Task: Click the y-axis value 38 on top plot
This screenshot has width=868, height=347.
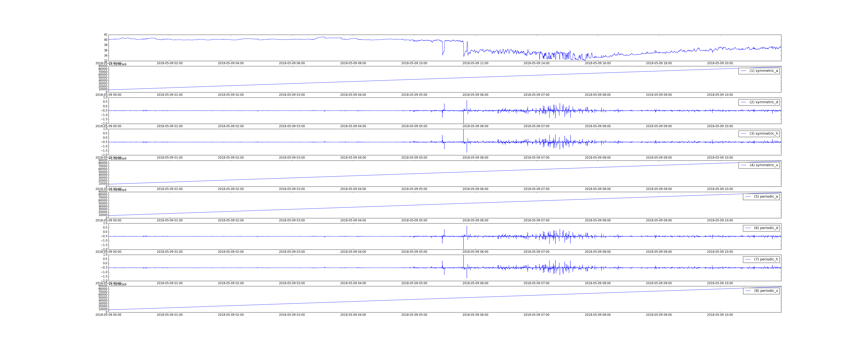Action: tap(106, 45)
